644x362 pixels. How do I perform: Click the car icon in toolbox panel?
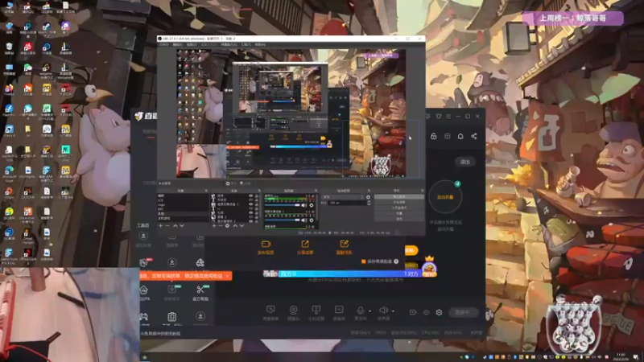(200, 263)
